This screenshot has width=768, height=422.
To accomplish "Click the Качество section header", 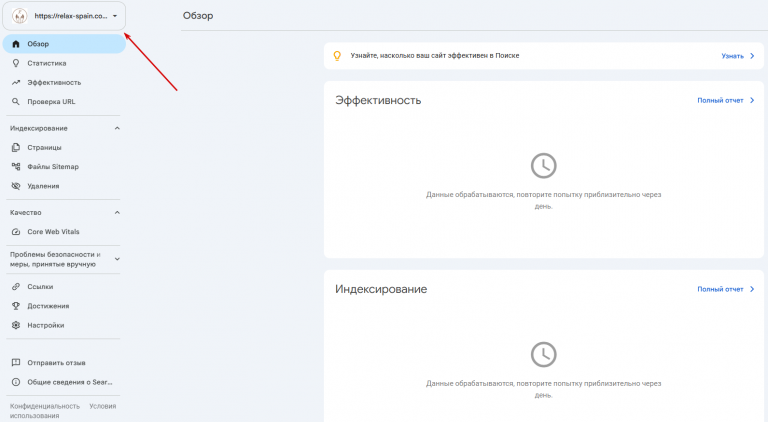I will (25, 212).
